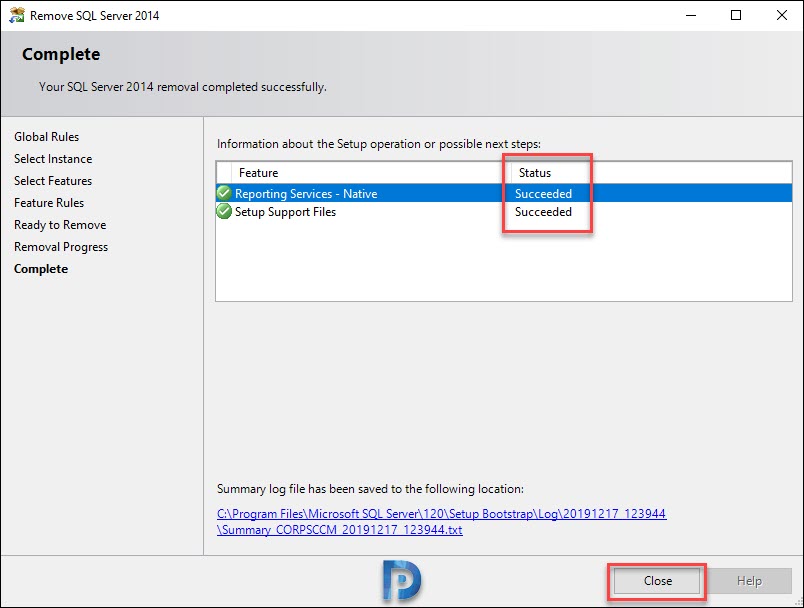Open the summary log file link
This screenshot has width=804, height=608.
coord(441,521)
